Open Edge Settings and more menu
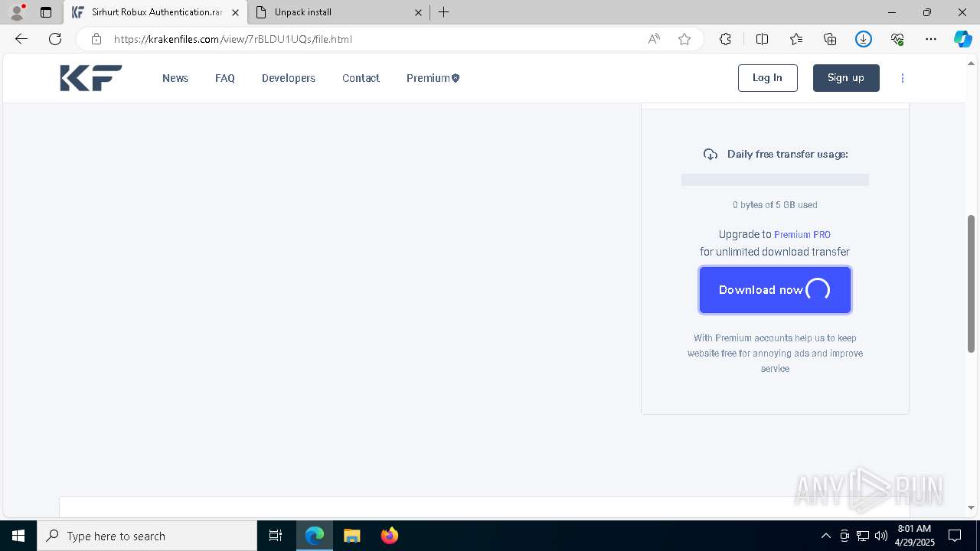The image size is (980, 551). pos(931,39)
